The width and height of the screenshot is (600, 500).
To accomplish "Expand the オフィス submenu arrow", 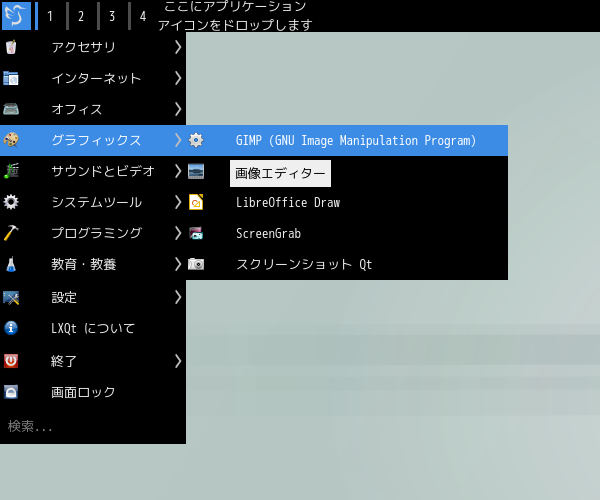I will click(x=178, y=109).
